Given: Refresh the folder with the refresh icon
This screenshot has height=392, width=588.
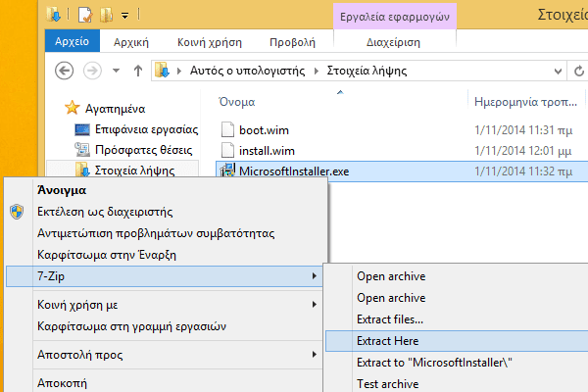Looking at the screenshot, I should click(x=578, y=71).
